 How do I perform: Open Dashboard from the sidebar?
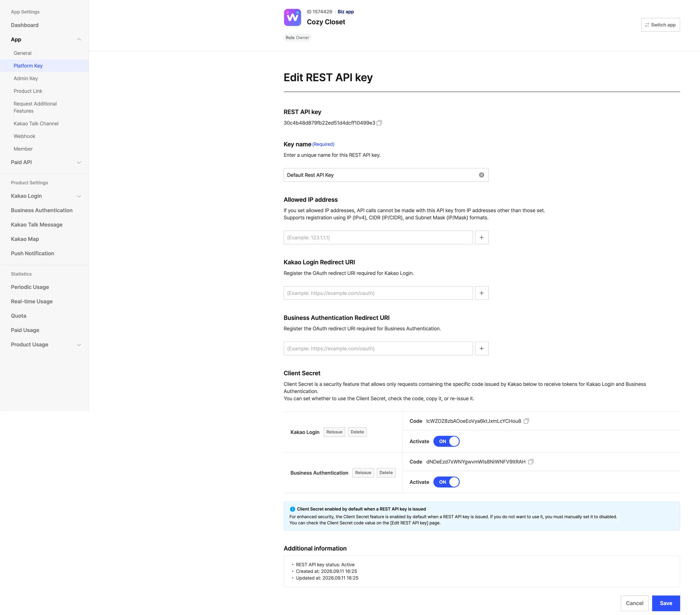click(x=25, y=25)
